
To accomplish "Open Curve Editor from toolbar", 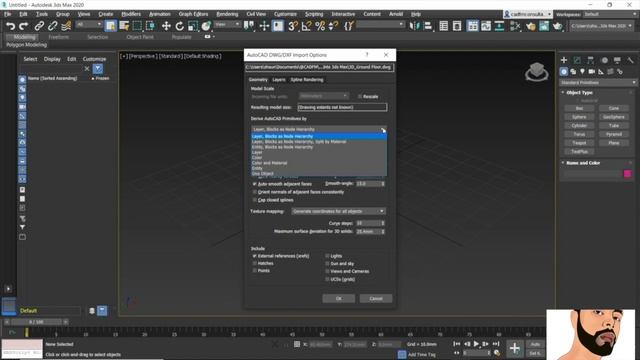I will [486, 26].
